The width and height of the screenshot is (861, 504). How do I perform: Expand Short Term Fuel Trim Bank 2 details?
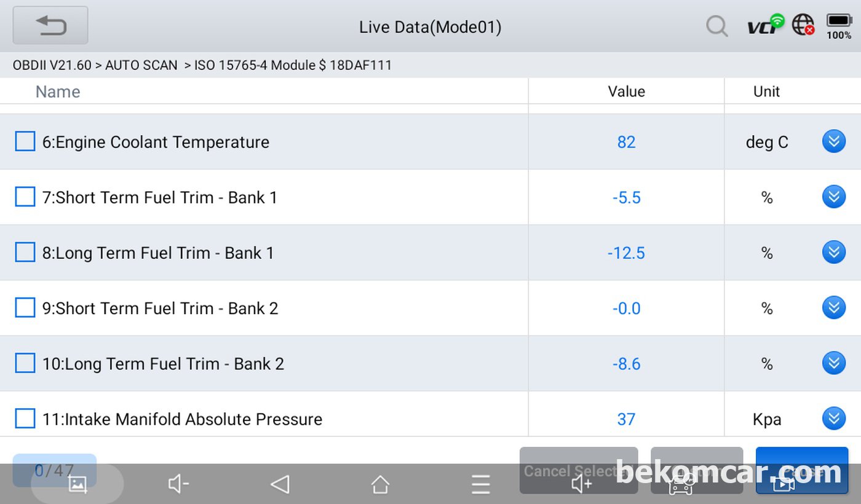point(834,307)
